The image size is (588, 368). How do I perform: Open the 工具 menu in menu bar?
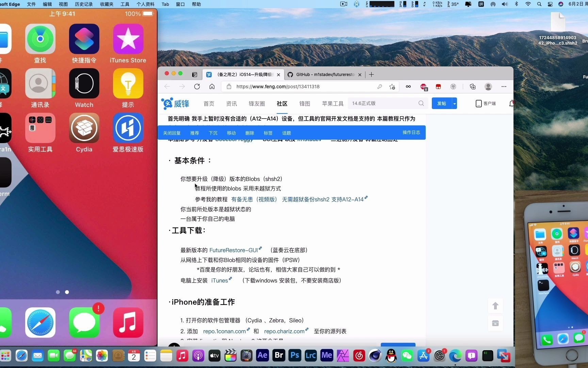(x=125, y=4)
